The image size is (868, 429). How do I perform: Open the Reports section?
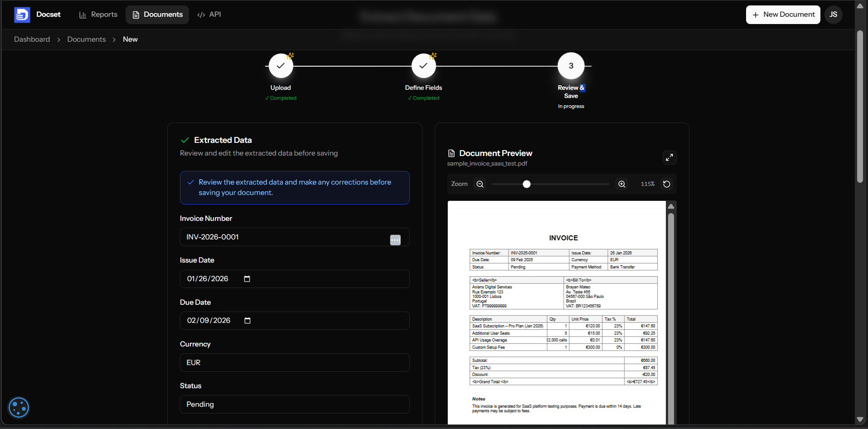click(98, 15)
